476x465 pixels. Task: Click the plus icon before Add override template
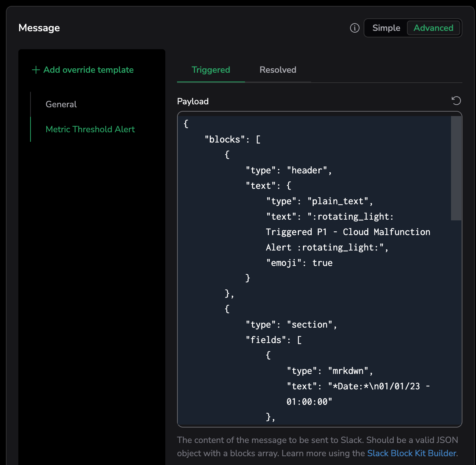(36, 70)
